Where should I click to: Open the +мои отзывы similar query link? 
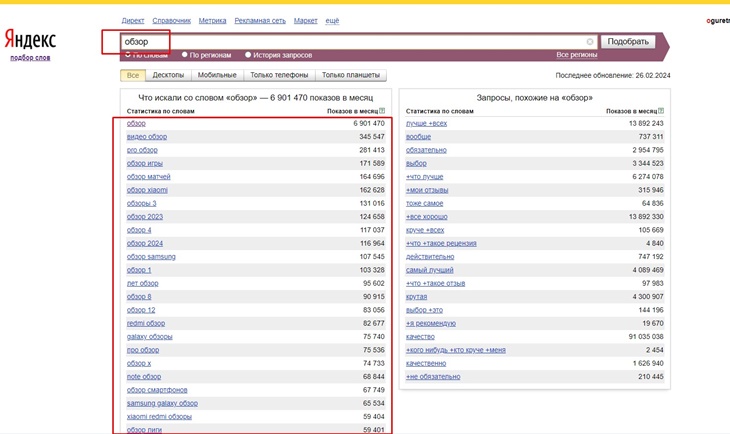pyautogui.click(x=427, y=190)
